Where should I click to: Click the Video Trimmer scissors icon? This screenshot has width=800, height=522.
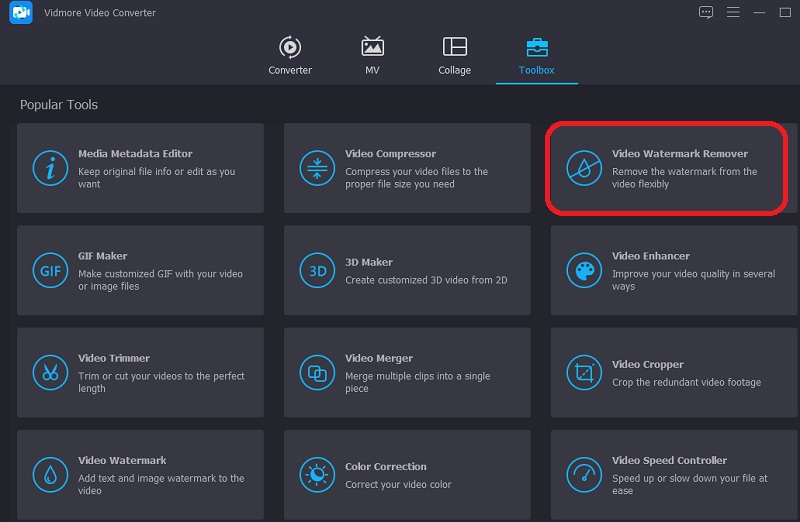tap(50, 373)
